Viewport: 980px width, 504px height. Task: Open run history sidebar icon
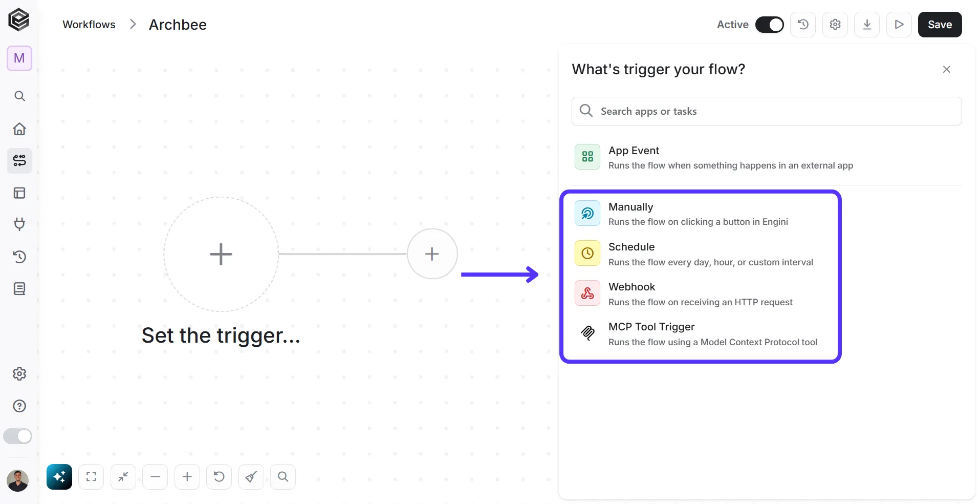(19, 257)
